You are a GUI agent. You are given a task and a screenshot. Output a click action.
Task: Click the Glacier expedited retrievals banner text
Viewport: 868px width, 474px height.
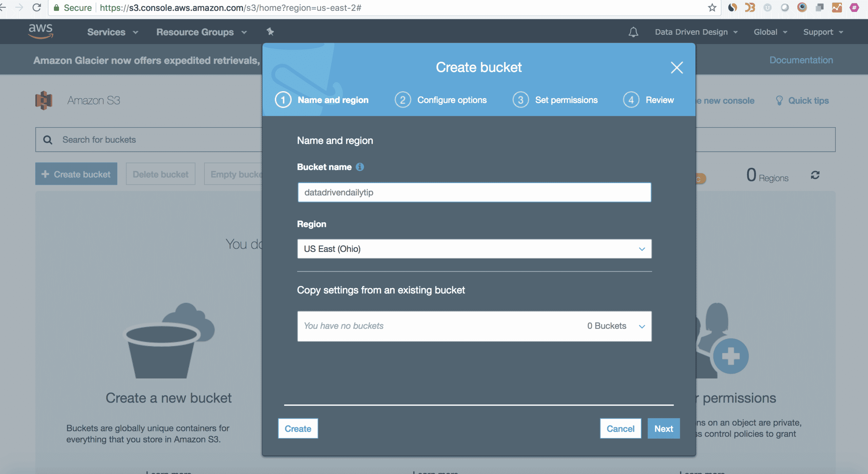pos(147,60)
